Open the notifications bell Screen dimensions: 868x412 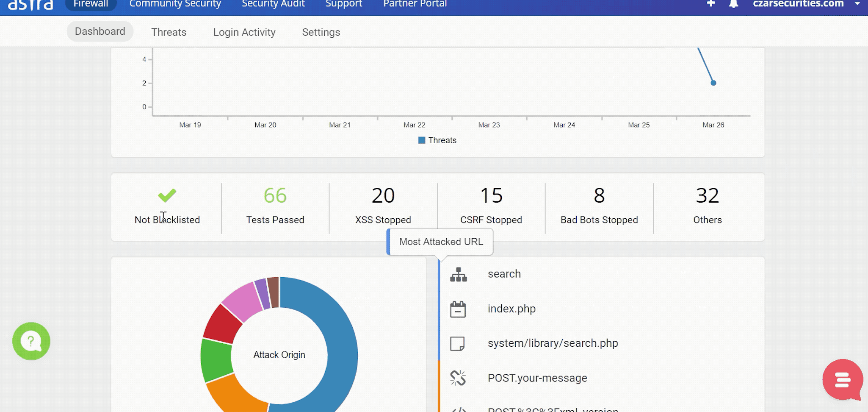(733, 3)
